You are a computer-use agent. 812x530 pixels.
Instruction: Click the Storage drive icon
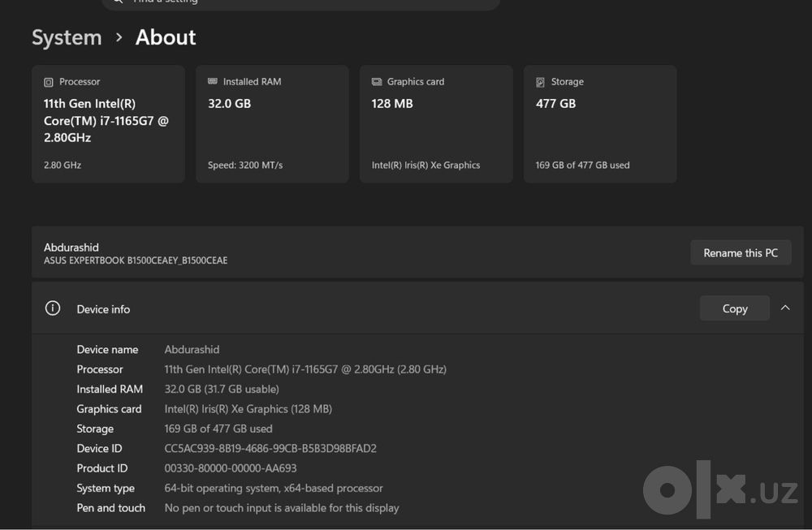point(540,82)
